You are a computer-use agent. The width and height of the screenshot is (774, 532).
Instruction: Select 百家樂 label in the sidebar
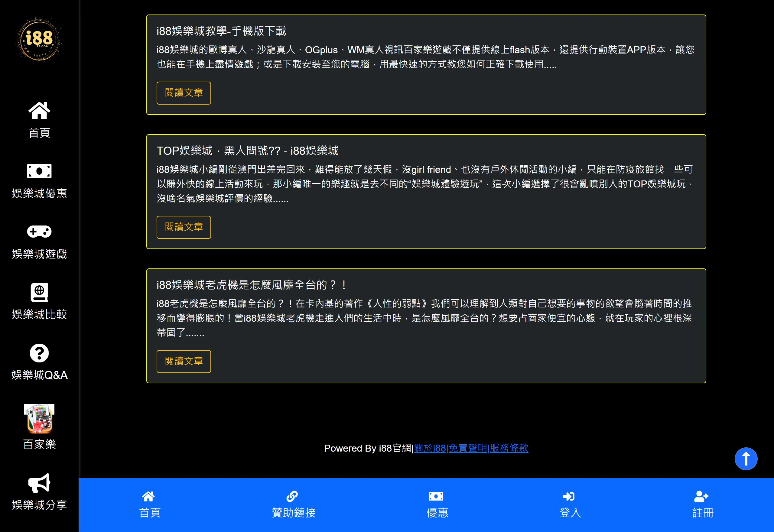tap(39, 444)
